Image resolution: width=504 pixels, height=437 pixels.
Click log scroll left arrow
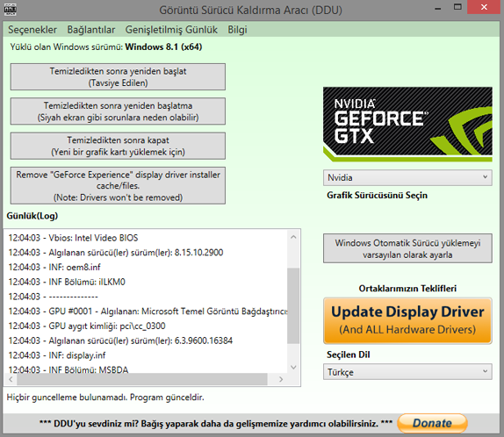click(11, 379)
